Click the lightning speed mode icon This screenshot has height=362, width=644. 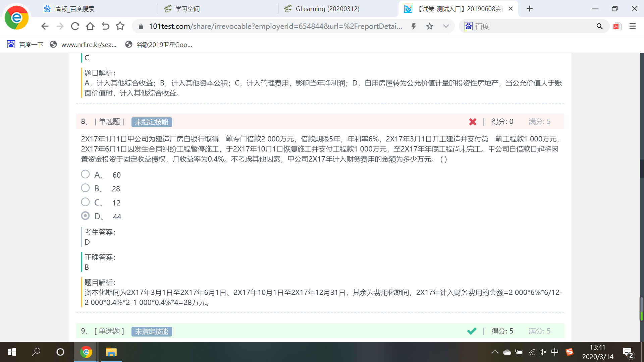point(414,26)
